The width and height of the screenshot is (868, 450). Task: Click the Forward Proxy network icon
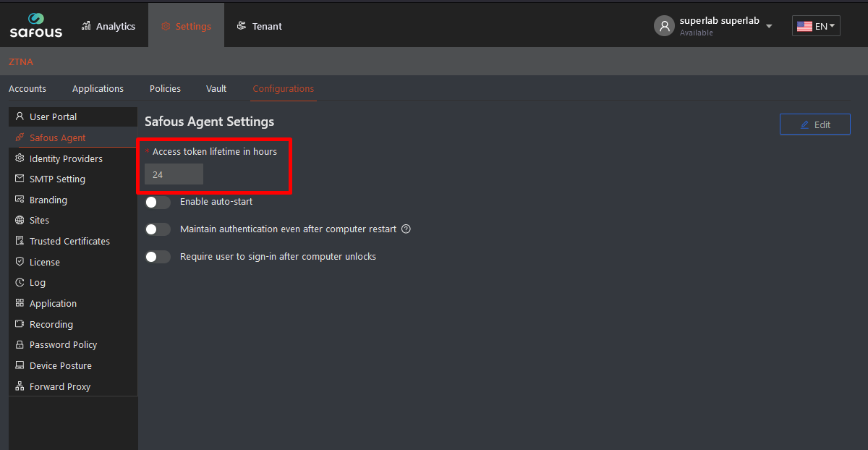[x=20, y=386]
